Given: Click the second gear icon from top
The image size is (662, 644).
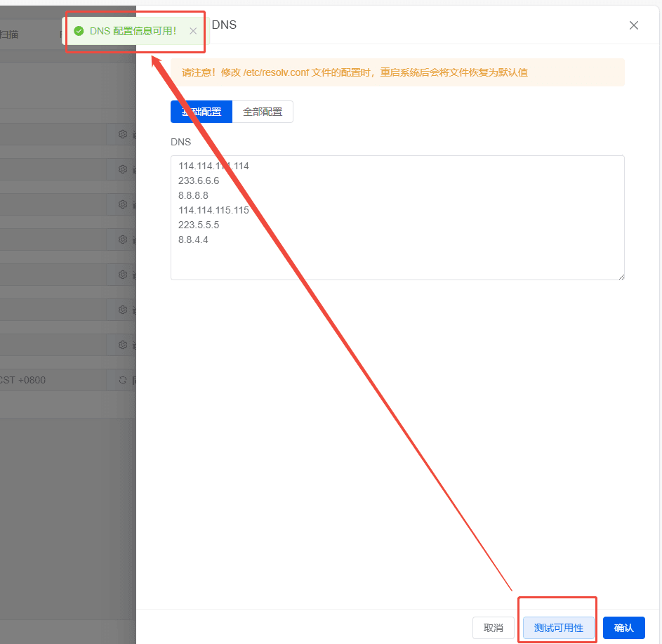Looking at the screenshot, I should point(123,169).
